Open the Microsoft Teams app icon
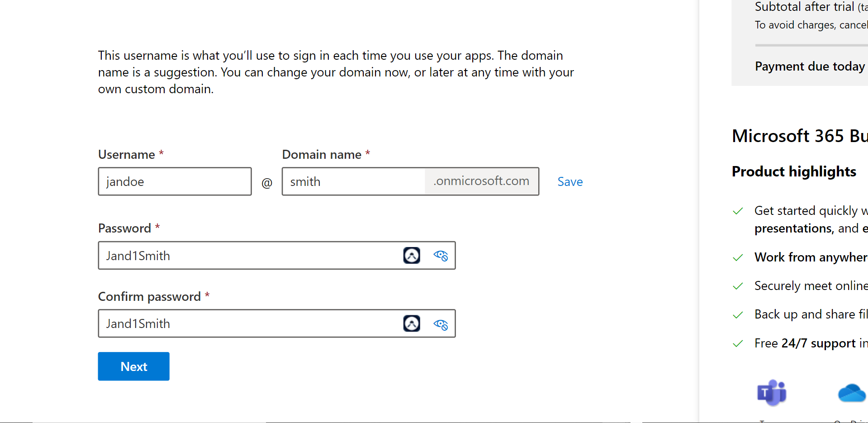This screenshot has width=868, height=423. pos(772,393)
